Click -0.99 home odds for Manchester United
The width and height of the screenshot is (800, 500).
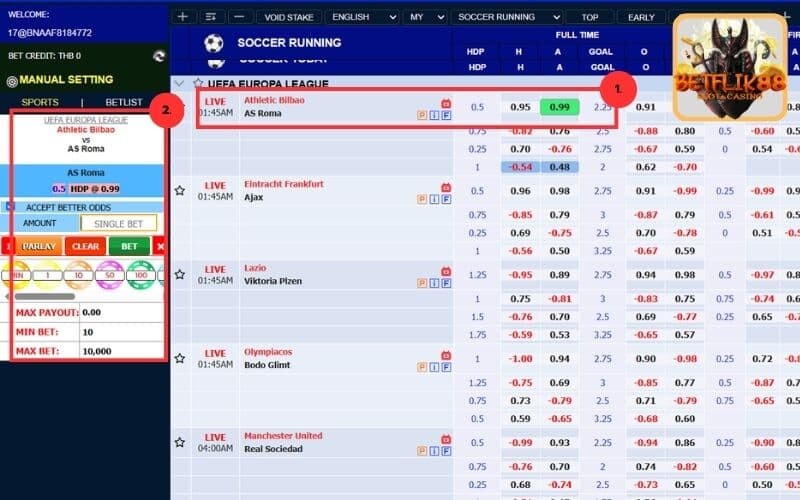click(x=520, y=442)
